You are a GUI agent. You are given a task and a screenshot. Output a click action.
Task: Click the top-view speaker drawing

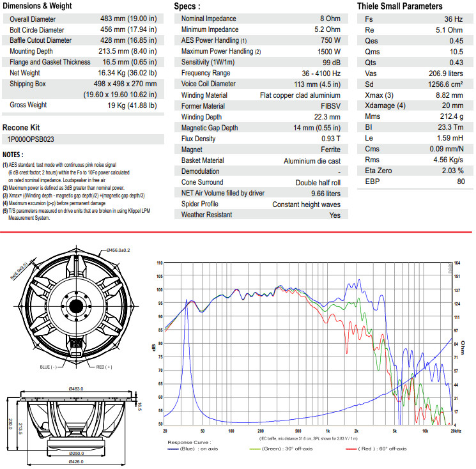(76, 306)
